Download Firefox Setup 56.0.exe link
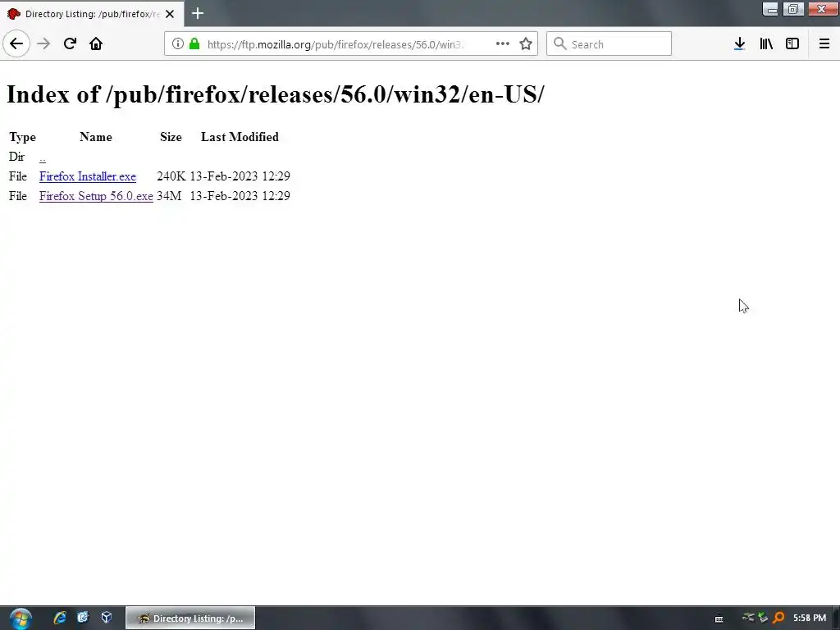 point(96,196)
